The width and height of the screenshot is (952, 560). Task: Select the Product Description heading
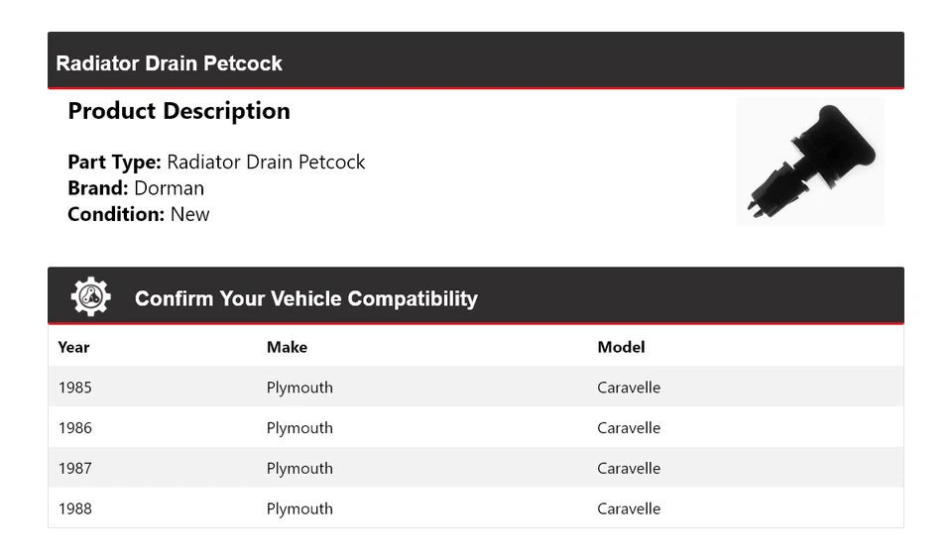[178, 111]
